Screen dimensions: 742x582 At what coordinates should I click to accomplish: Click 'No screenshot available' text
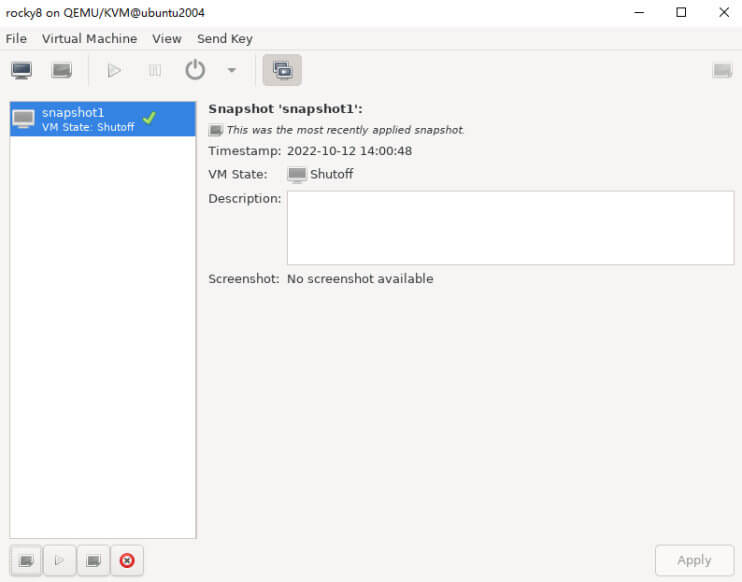pyautogui.click(x=360, y=279)
